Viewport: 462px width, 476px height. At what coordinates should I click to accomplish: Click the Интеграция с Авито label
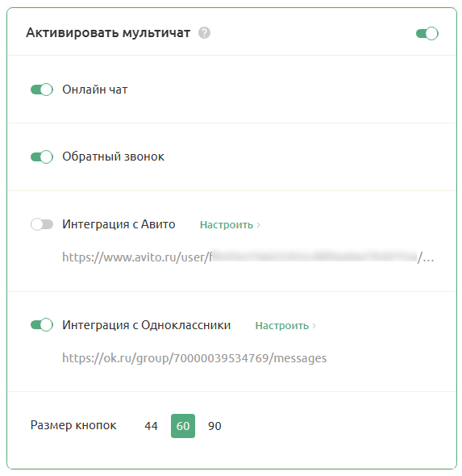[x=119, y=224]
